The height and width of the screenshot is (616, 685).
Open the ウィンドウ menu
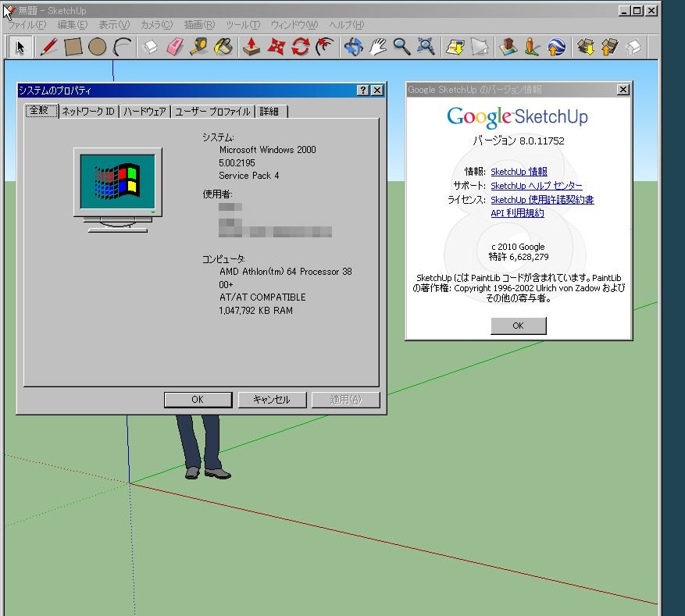pos(294,25)
